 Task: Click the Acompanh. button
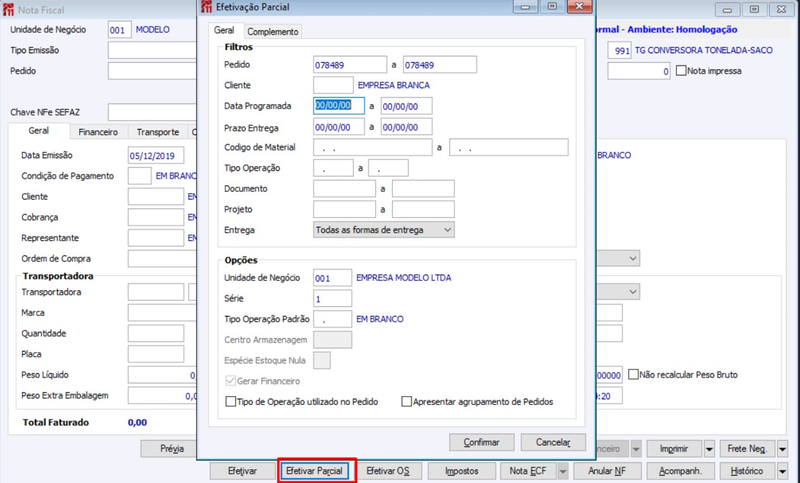coord(680,471)
